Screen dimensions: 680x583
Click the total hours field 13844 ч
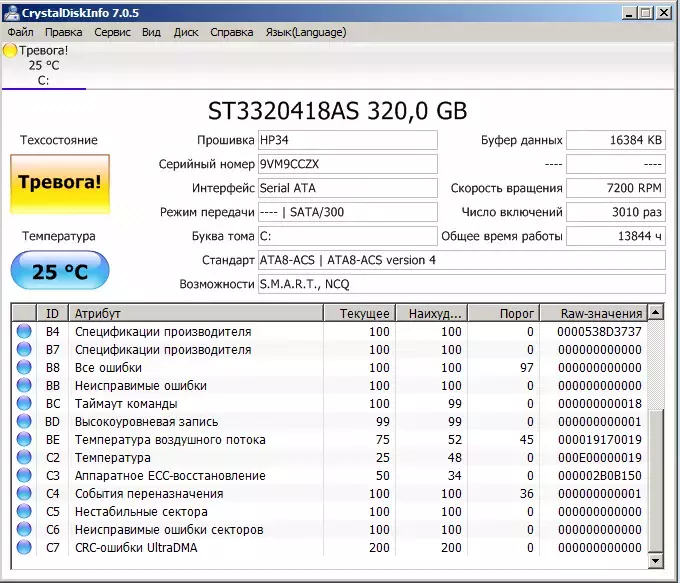[x=616, y=236]
